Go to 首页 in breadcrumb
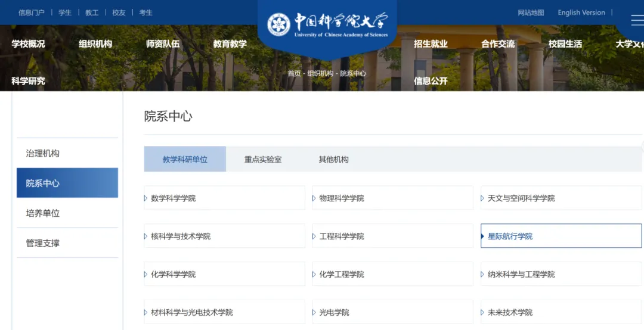Viewport: 644px width, 330px height. pyautogui.click(x=294, y=73)
